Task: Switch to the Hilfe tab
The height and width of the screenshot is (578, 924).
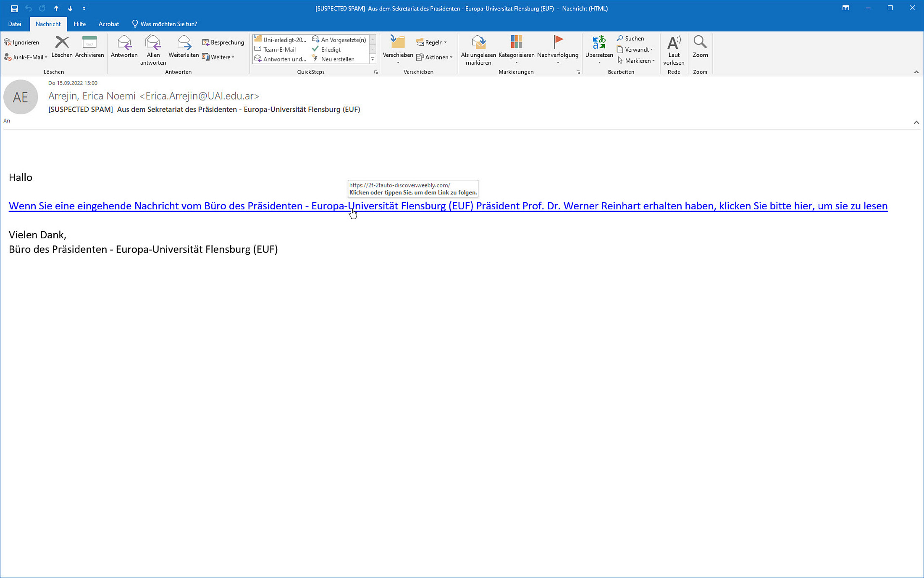Action: click(79, 24)
